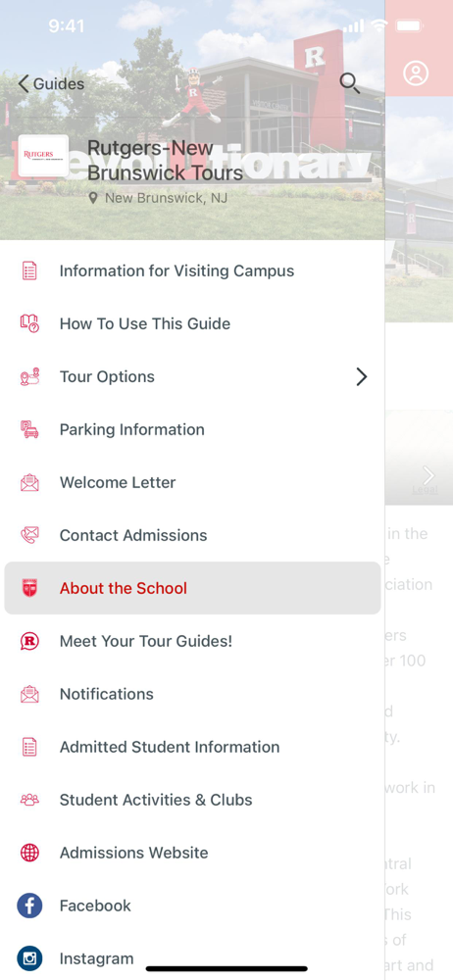Tap the About the School shield icon
The image size is (453, 980).
tap(29, 588)
